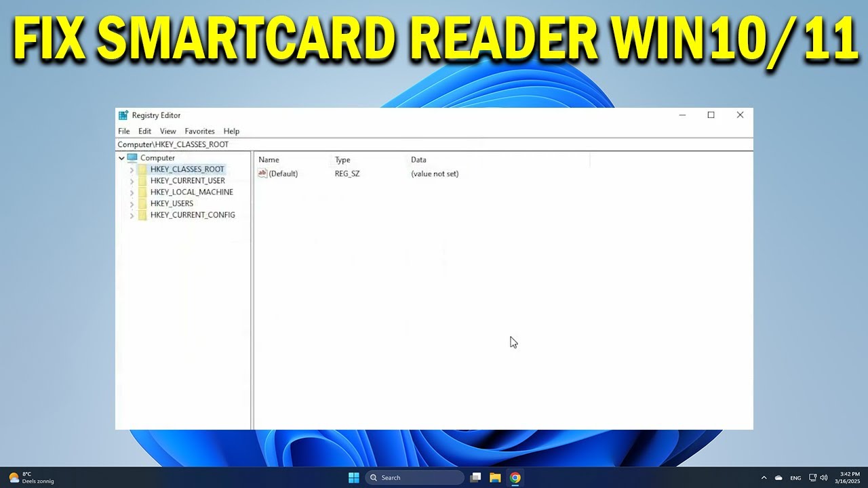Close the Registry Editor window
Image resolution: width=868 pixels, height=488 pixels.
click(740, 115)
